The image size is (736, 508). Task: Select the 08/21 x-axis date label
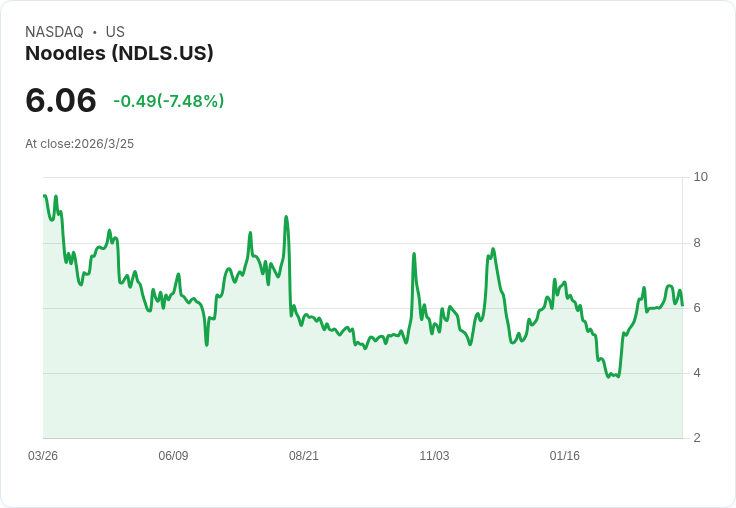point(304,456)
